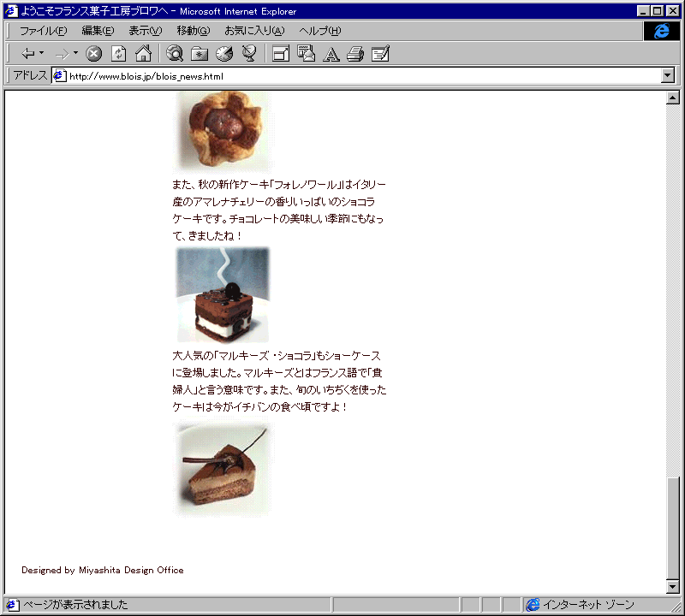Go to the Home page icon
Screen dimensions: 685x616
click(143, 54)
